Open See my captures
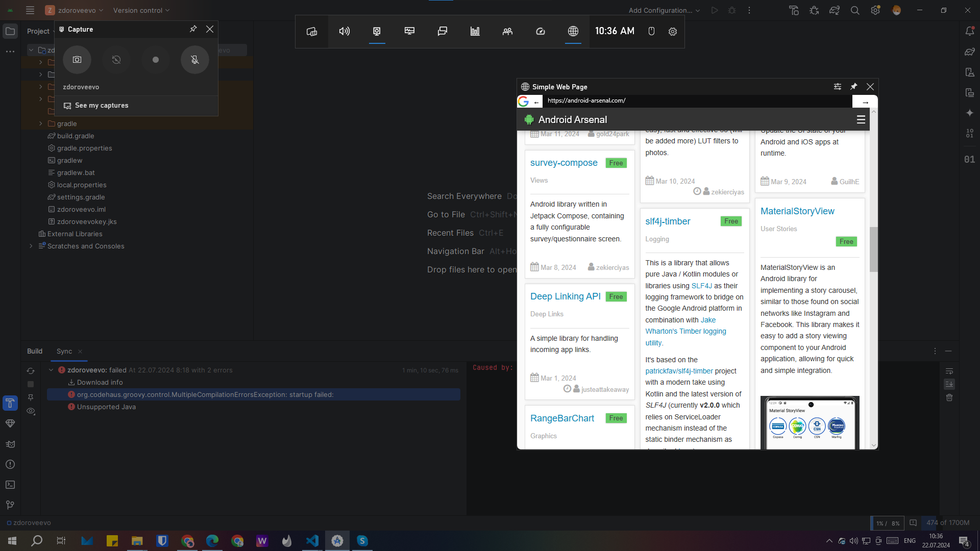This screenshot has height=551, width=980. pos(96,106)
